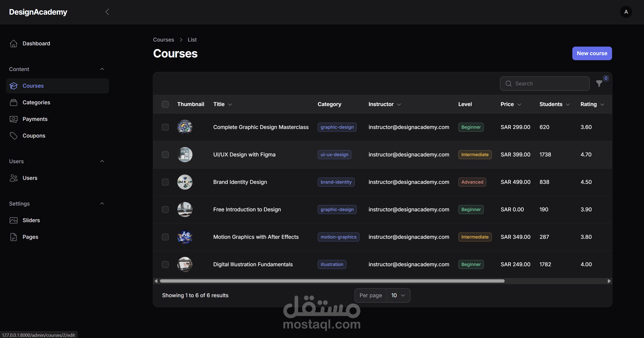The image size is (644, 338).
Task: Select the UI/UX Design with Figma row checkbox
Action: [x=165, y=155]
